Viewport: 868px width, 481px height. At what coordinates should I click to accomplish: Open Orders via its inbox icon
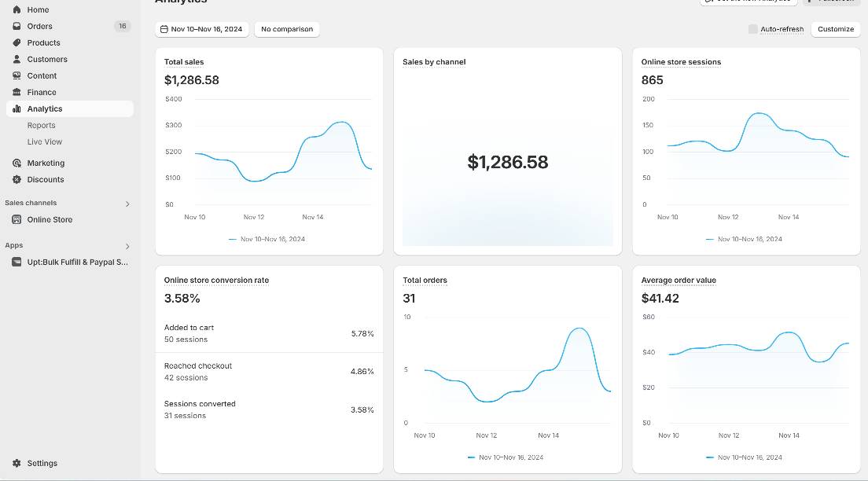click(17, 26)
